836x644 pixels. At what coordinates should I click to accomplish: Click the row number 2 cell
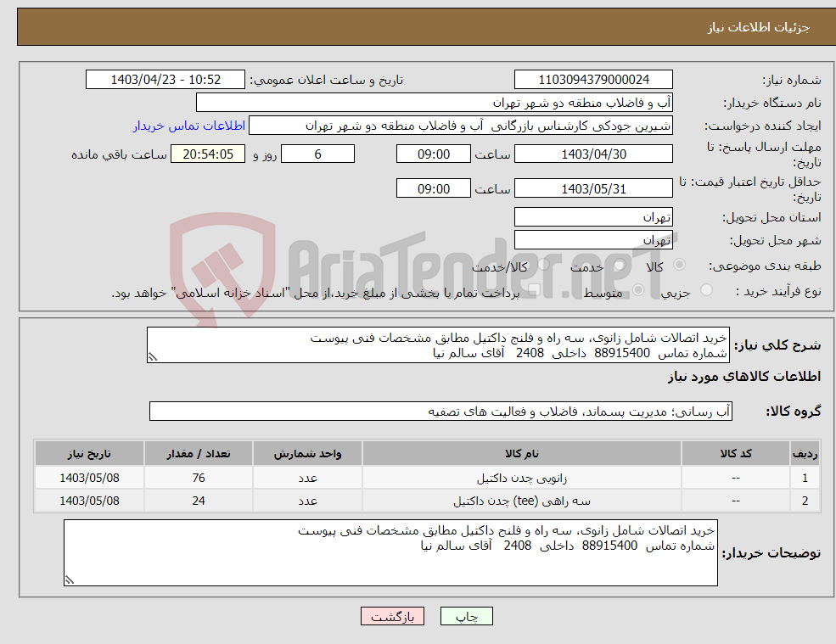coord(805,501)
